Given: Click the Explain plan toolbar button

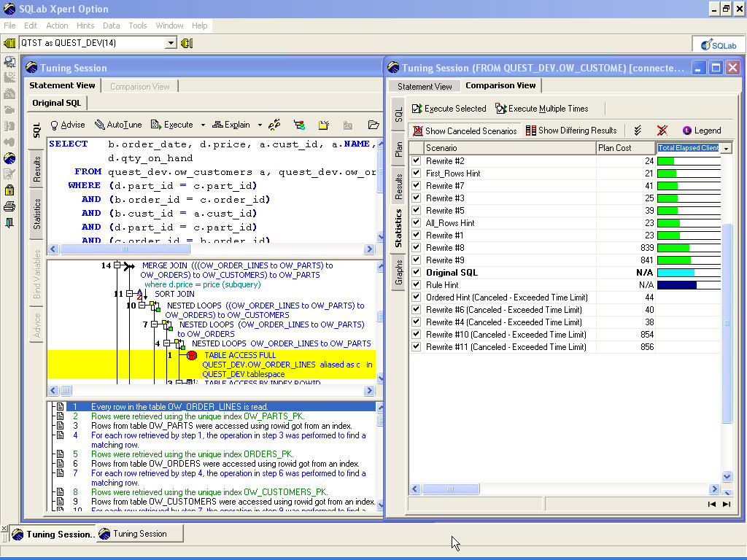Looking at the screenshot, I should point(231,125).
